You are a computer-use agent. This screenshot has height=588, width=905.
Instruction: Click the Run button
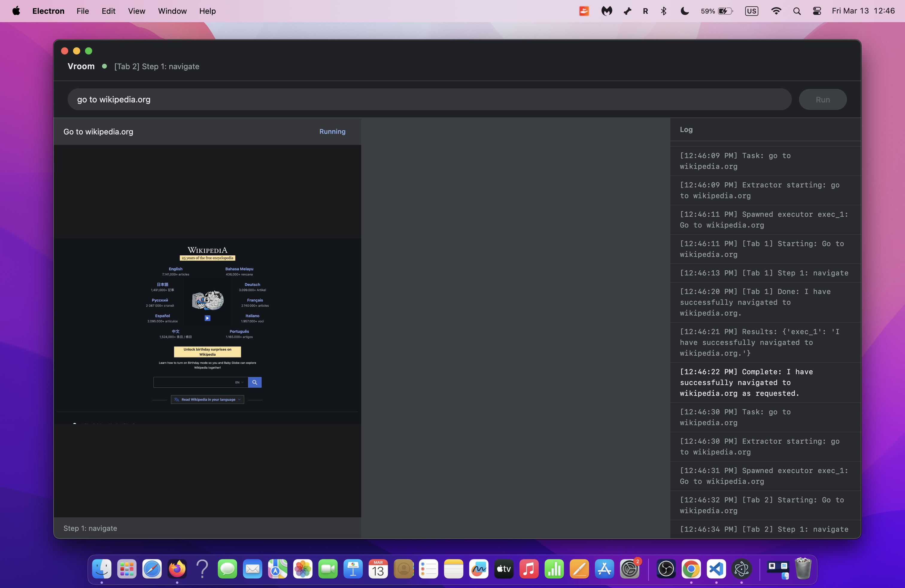[822, 99]
